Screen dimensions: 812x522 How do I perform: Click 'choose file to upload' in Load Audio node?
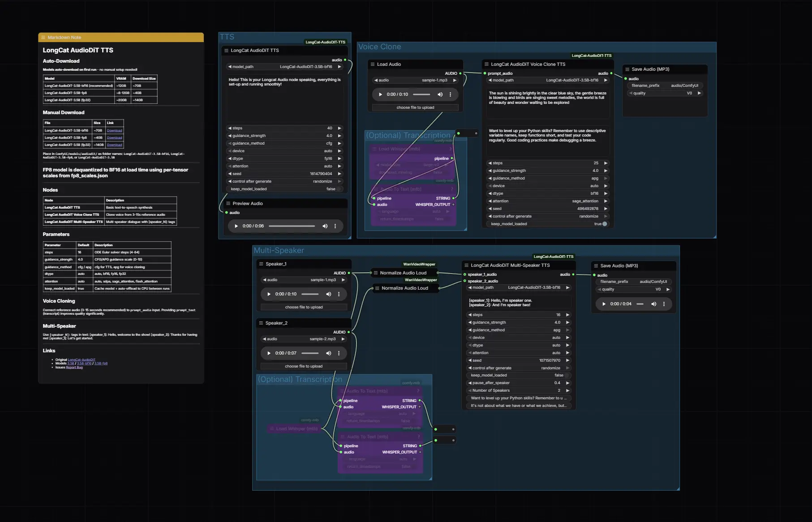(415, 107)
